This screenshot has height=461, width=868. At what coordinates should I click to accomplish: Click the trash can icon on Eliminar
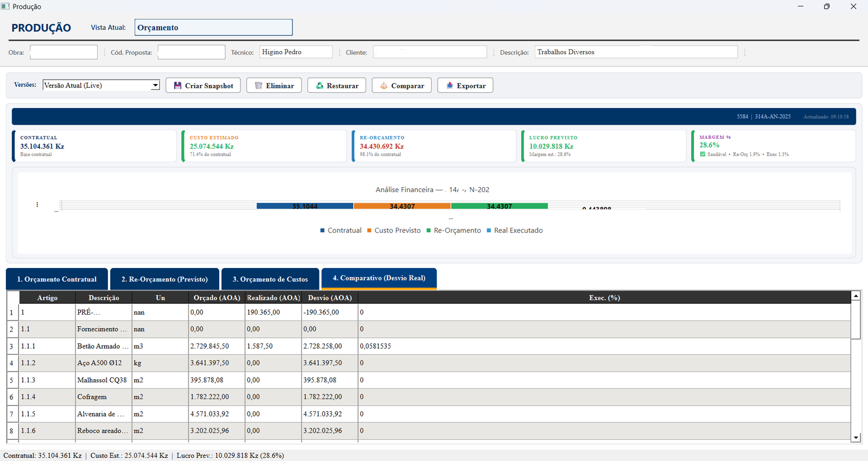pyautogui.click(x=258, y=86)
